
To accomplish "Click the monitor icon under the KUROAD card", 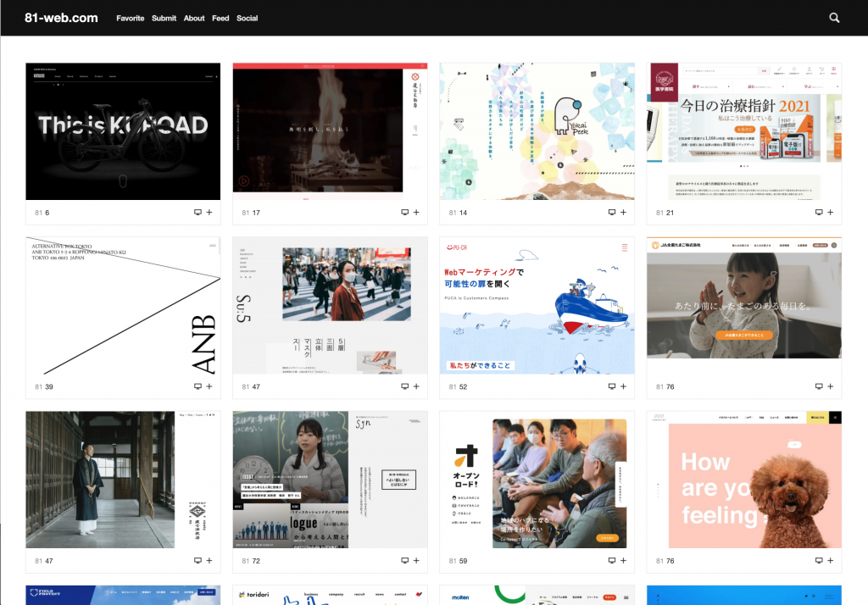I will coord(198,213).
